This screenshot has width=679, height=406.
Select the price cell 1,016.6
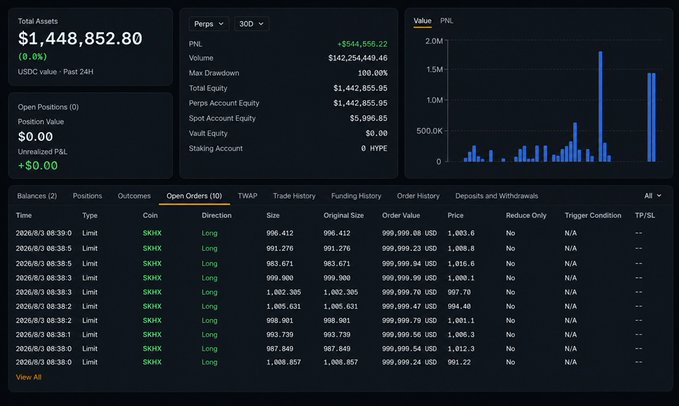pos(461,263)
